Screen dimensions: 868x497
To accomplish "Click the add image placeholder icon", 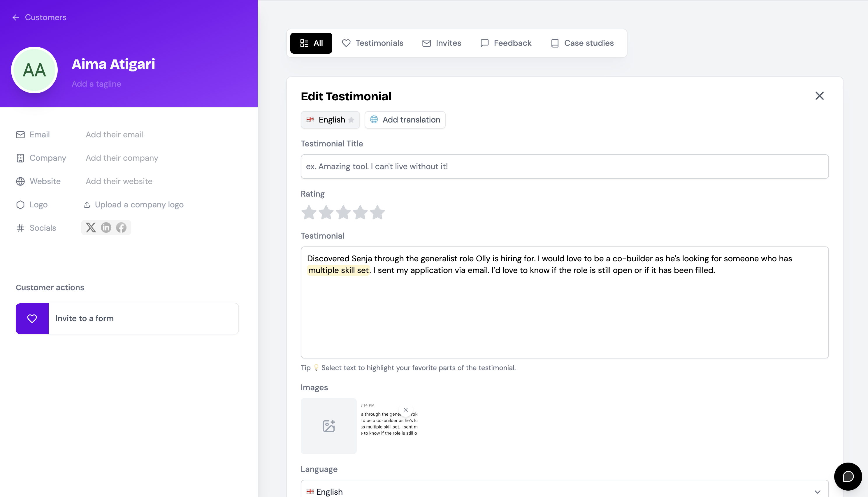I will tap(328, 426).
